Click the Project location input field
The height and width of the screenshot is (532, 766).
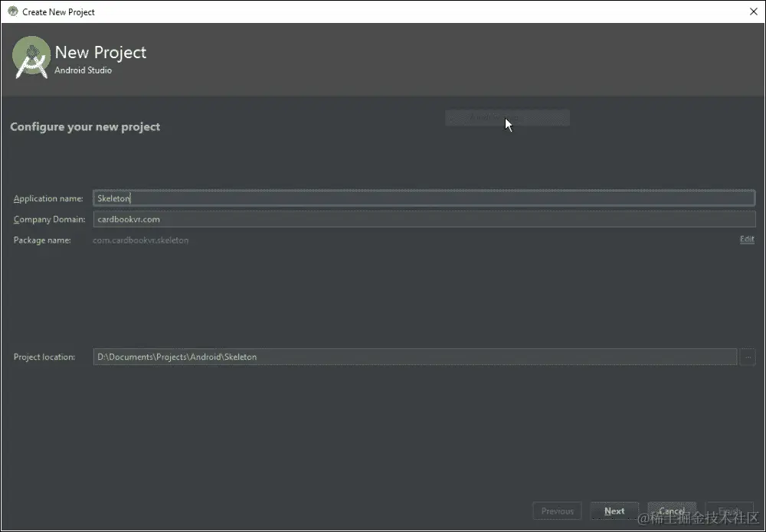[414, 357]
